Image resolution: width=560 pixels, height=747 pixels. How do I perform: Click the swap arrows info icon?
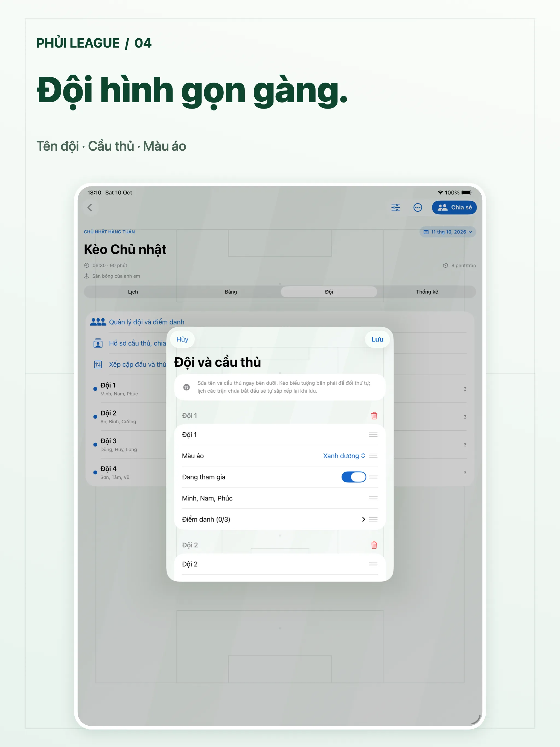(186, 387)
